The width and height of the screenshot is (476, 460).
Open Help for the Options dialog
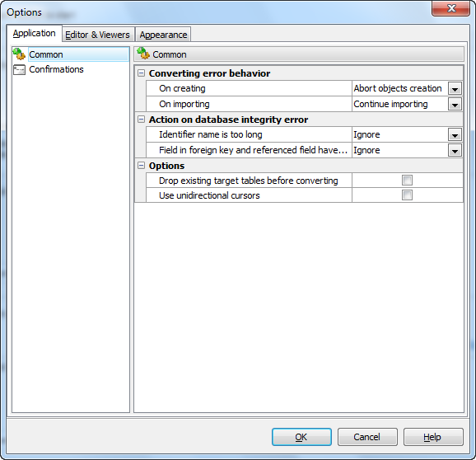click(x=433, y=437)
